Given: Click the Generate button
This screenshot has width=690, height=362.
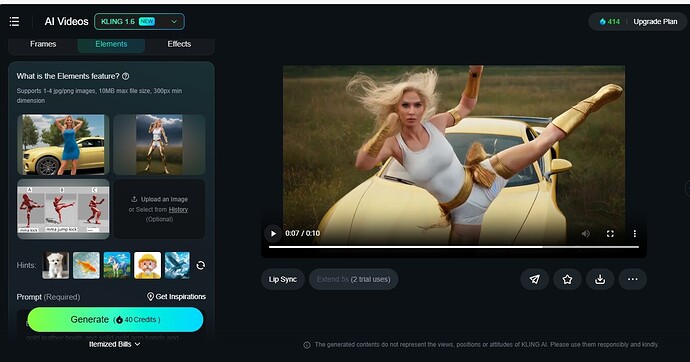Looking at the screenshot, I should (x=115, y=319).
